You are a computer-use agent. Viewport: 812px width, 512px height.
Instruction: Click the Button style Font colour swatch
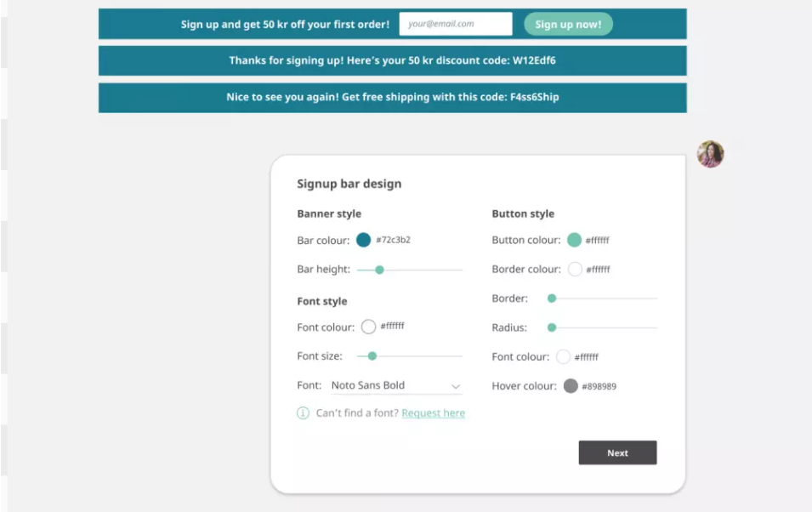[564, 356]
